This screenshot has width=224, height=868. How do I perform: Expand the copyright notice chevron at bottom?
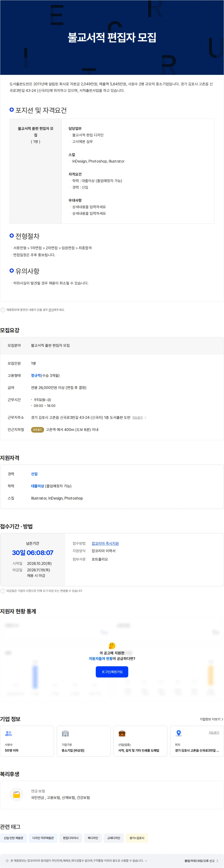point(146,861)
